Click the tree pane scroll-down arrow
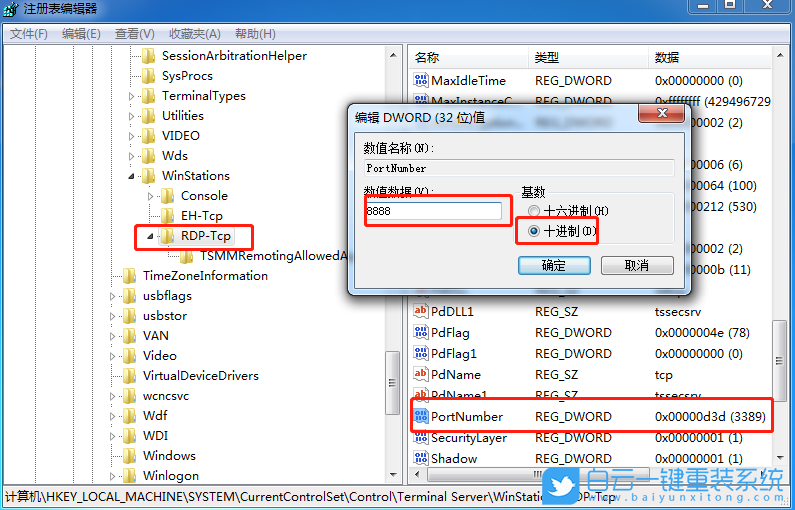Viewport: 795px width, 510px height. pos(393,475)
